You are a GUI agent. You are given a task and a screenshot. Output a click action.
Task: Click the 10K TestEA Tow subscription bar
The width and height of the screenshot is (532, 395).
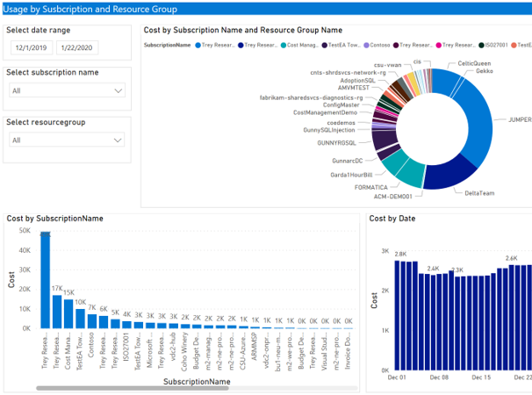pos(80,319)
